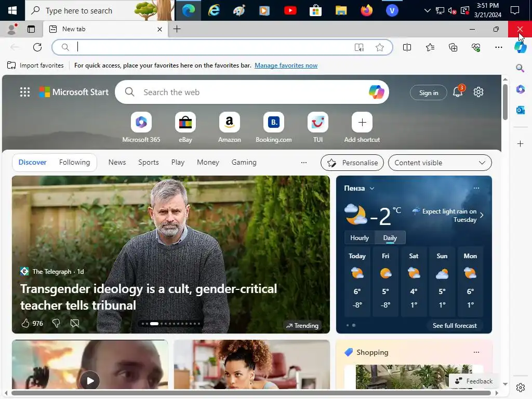
Task: Open Browser essentials heart icon
Action: click(476, 47)
